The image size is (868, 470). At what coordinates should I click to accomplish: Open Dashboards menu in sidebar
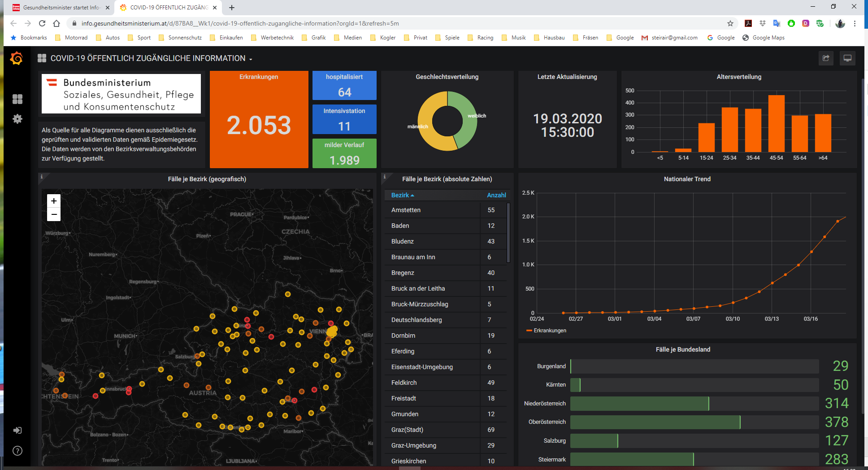(17, 99)
